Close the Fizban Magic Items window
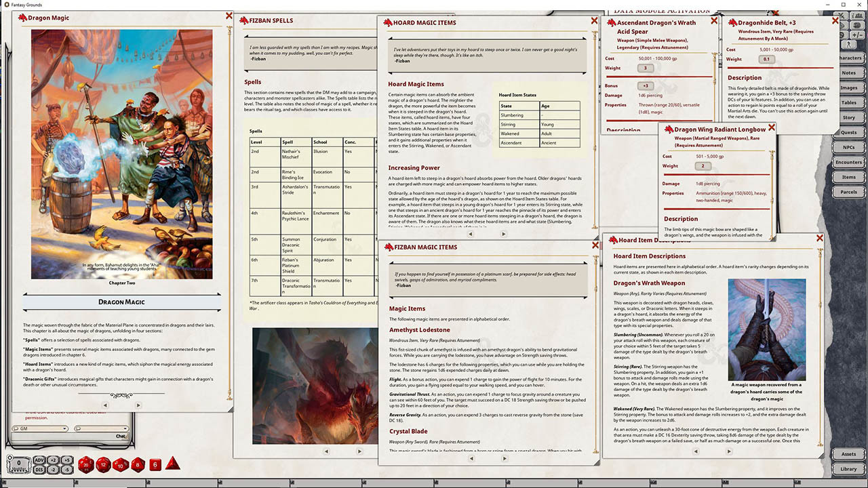The width and height of the screenshot is (868, 488). tap(594, 246)
